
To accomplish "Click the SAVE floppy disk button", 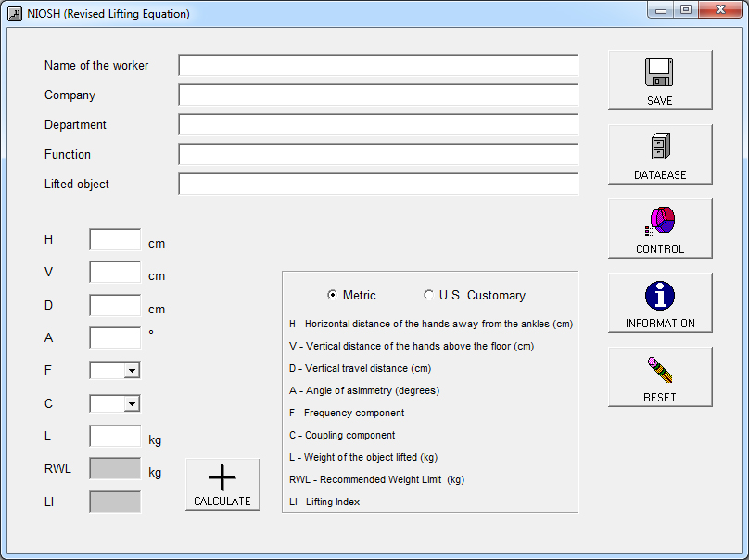I will 660,81.
